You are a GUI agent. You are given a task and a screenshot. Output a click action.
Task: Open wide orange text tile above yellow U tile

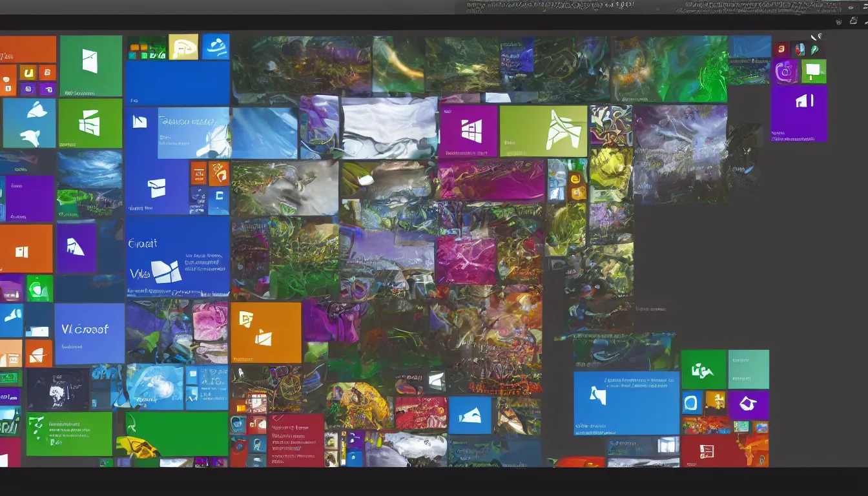pos(28,49)
